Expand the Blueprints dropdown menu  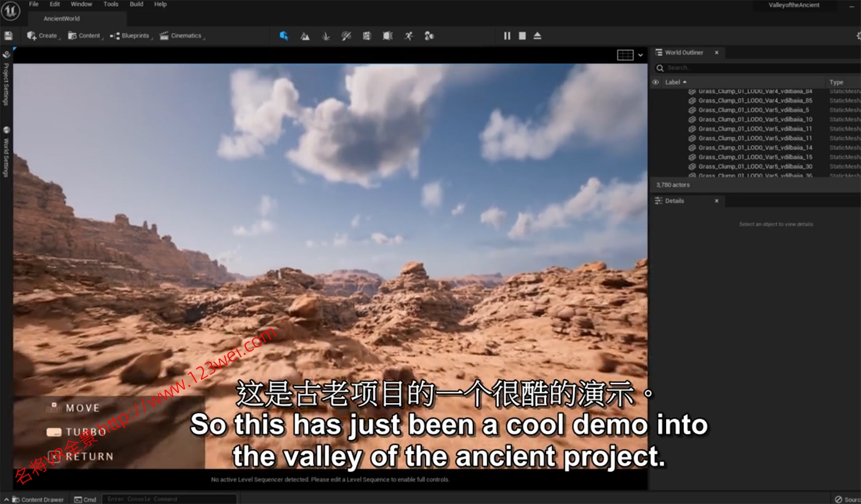pyautogui.click(x=130, y=36)
